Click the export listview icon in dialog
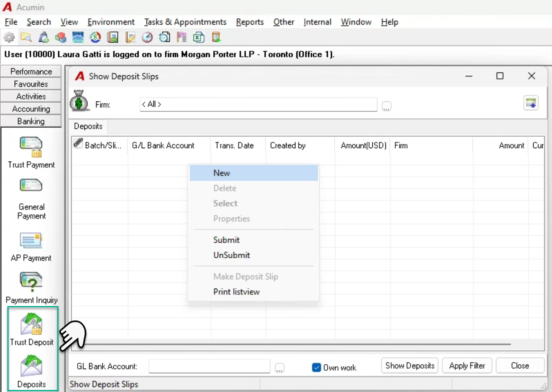 pos(531,103)
